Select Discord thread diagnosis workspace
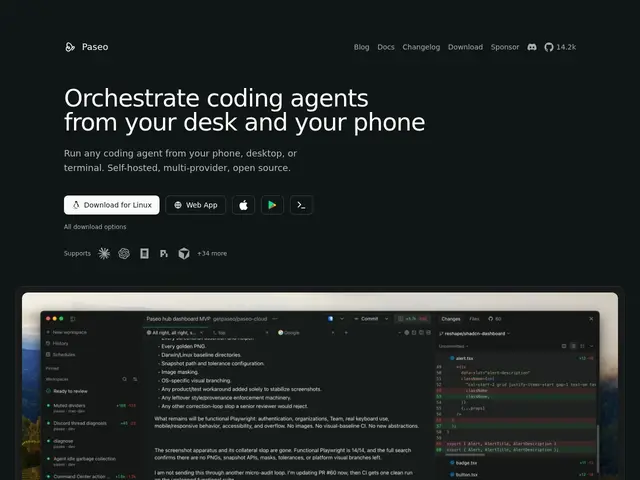 91,426
